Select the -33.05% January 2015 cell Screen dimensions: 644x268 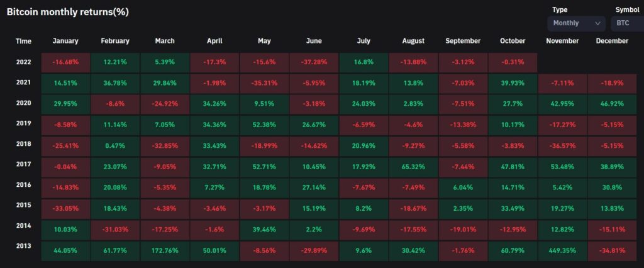point(65,208)
